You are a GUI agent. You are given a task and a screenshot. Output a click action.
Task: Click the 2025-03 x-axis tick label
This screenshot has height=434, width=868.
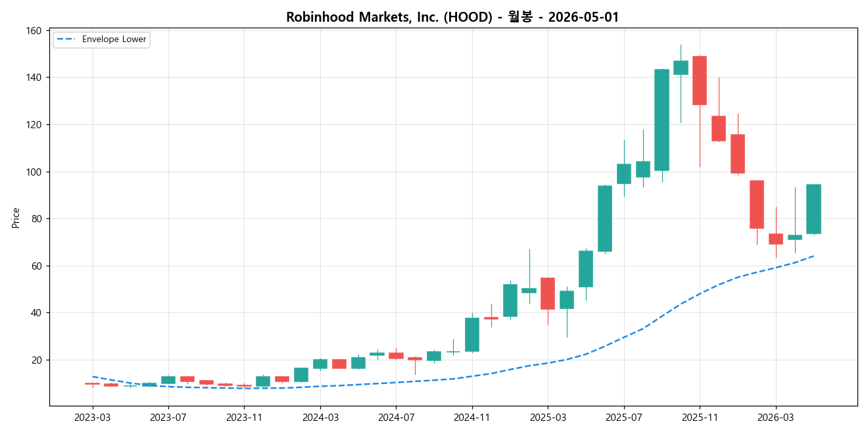[548, 418]
